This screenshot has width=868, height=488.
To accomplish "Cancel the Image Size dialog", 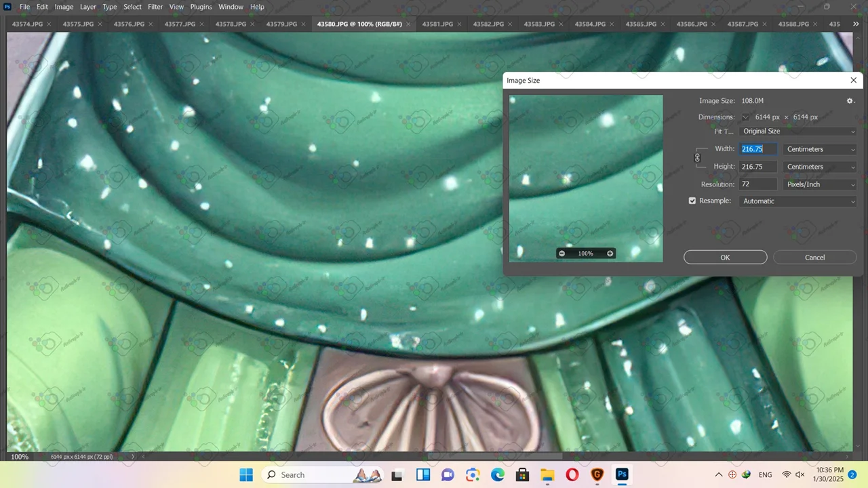I will (x=814, y=258).
